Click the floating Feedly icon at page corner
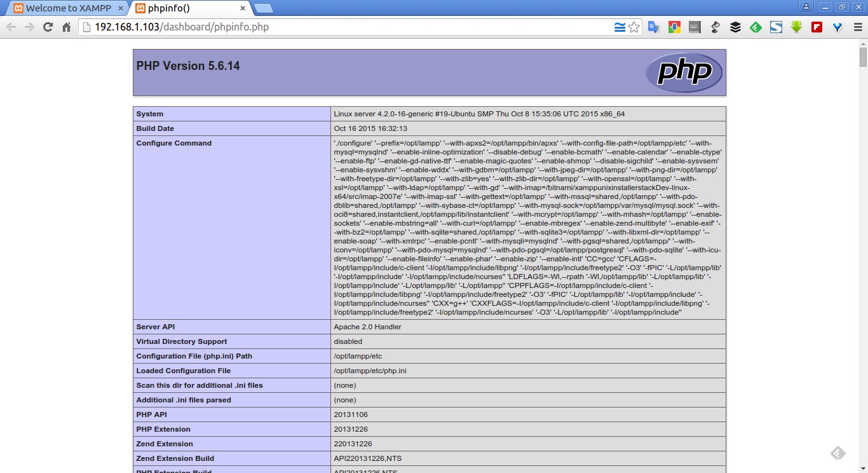Viewport: 868px width, 473px height. click(837, 453)
